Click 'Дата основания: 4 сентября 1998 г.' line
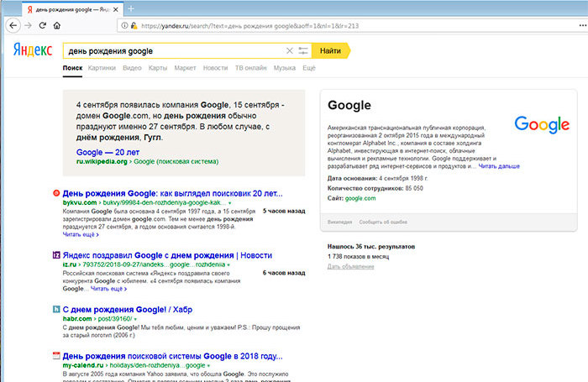588x382 pixels. (x=378, y=179)
